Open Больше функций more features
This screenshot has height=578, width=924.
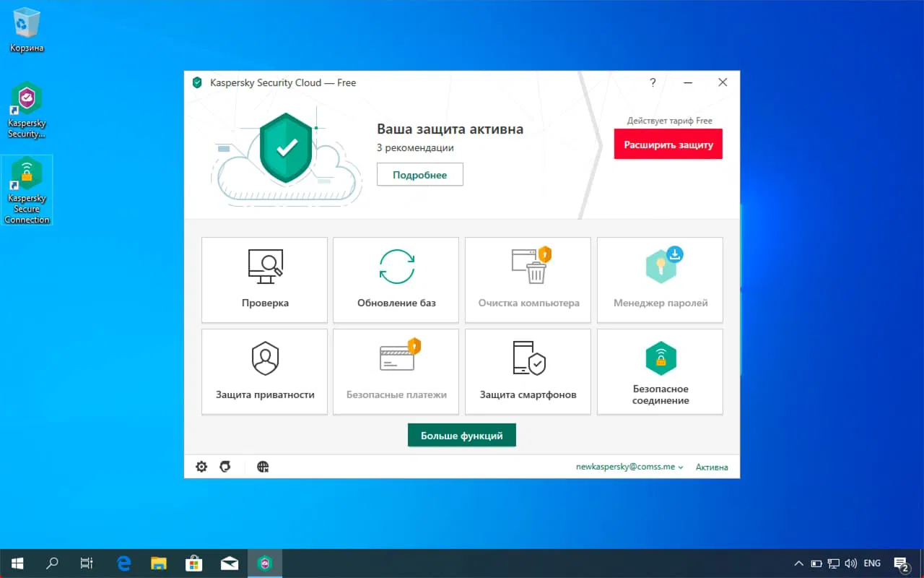461,435
